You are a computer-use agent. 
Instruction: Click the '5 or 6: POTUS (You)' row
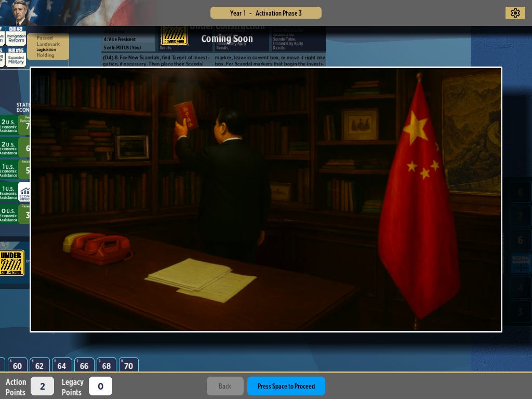[128, 47]
